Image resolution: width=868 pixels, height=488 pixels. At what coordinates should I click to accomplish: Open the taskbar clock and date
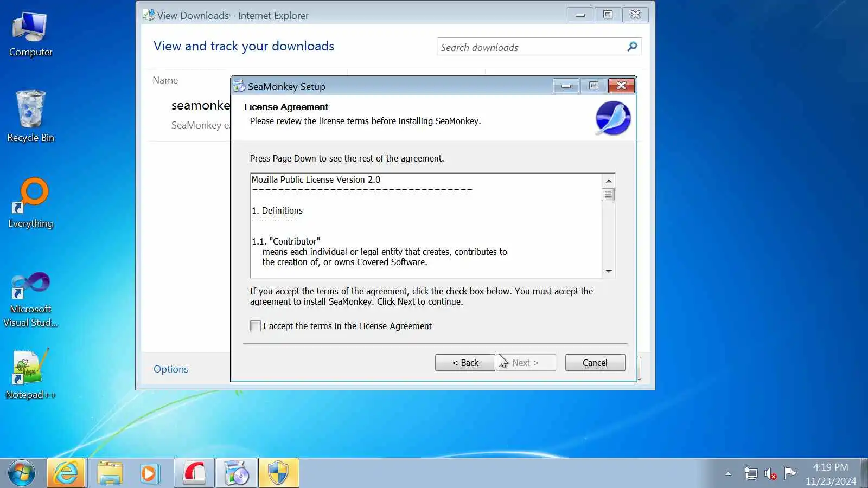pyautogui.click(x=831, y=474)
